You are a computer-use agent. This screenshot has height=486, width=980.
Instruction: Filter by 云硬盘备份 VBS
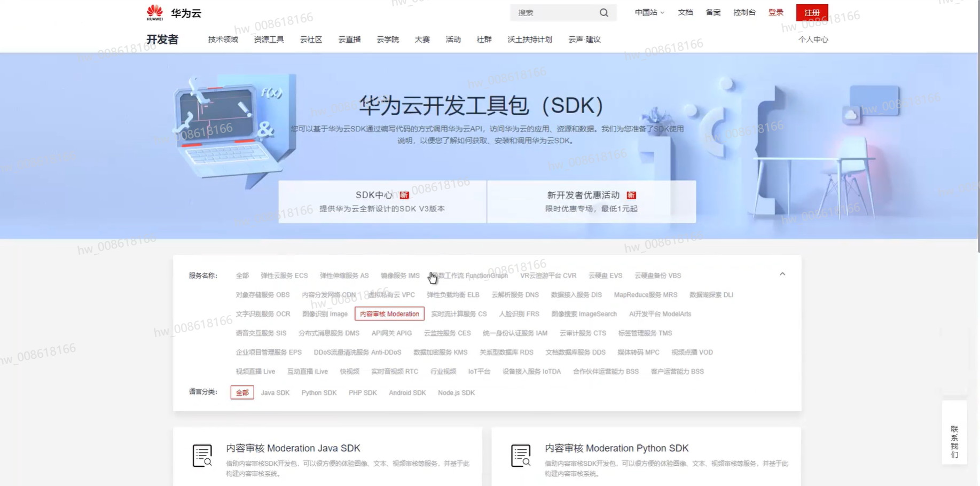657,276
